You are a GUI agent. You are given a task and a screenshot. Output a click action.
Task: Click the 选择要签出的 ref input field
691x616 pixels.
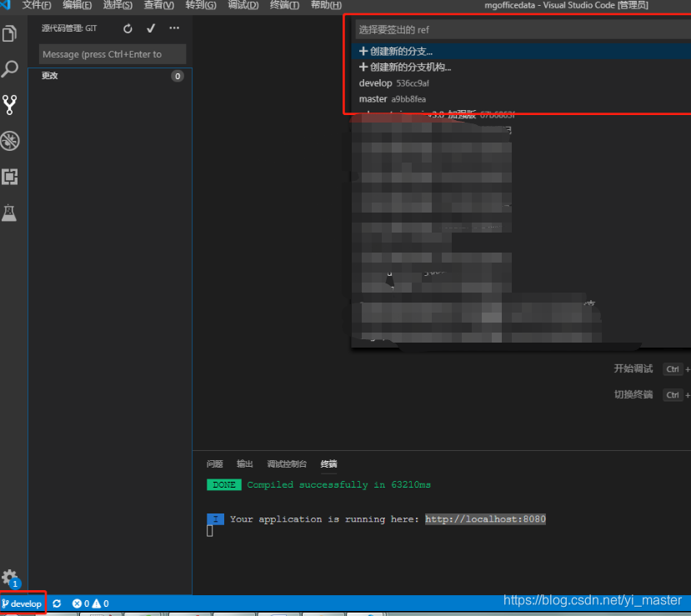pyautogui.click(x=523, y=29)
